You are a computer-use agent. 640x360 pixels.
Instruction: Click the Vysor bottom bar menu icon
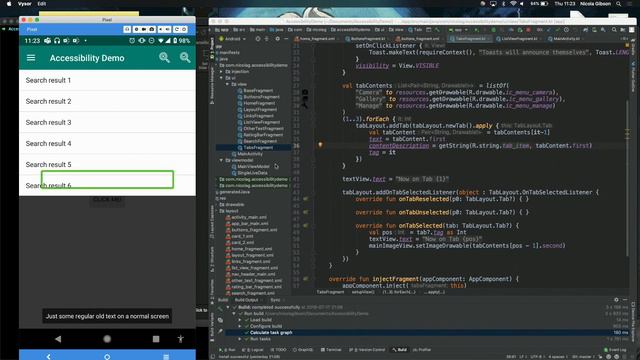(166, 357)
